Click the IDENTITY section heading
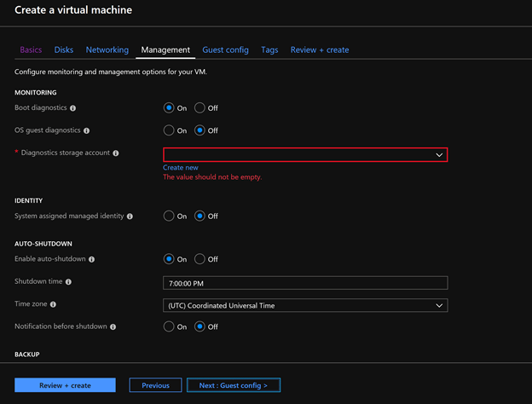 tap(28, 201)
